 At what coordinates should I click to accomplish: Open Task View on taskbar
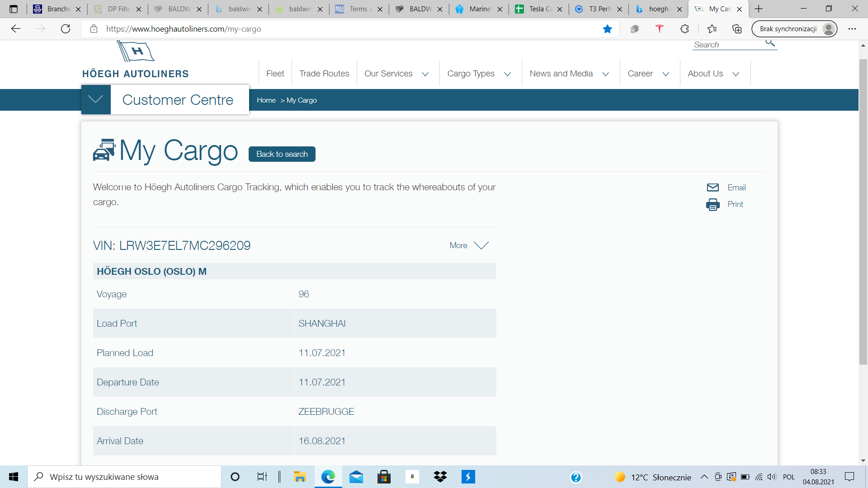(x=262, y=477)
